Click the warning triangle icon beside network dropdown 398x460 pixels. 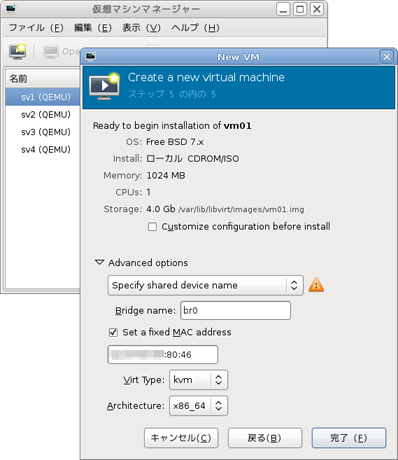pos(316,285)
